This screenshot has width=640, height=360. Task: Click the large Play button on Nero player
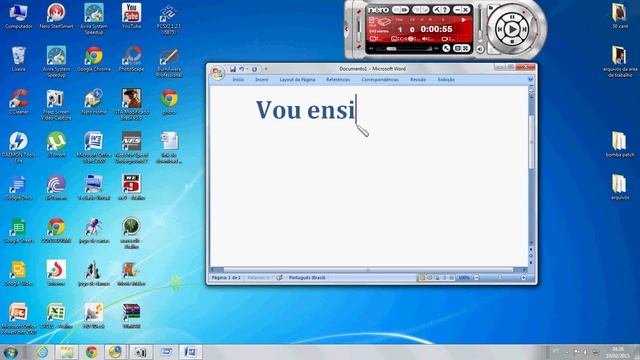point(512,29)
